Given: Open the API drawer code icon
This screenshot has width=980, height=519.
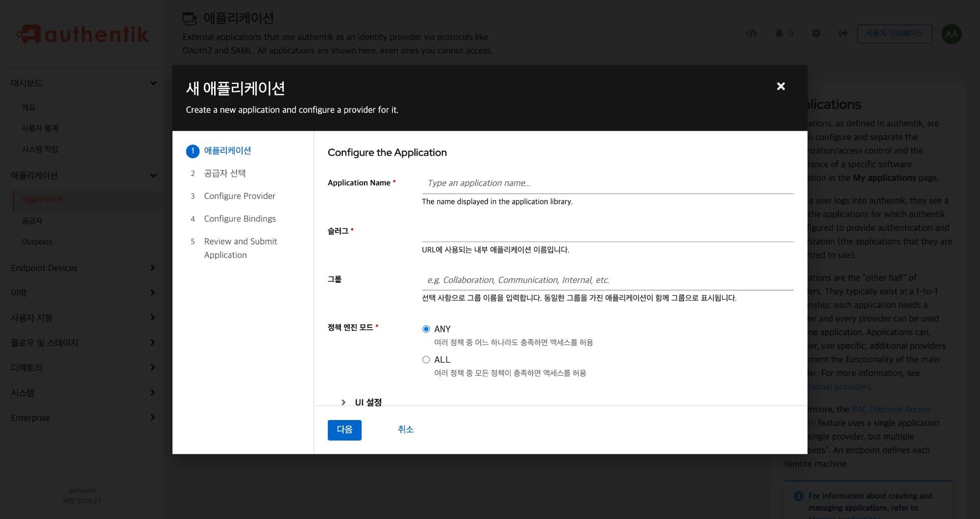Looking at the screenshot, I should point(751,33).
